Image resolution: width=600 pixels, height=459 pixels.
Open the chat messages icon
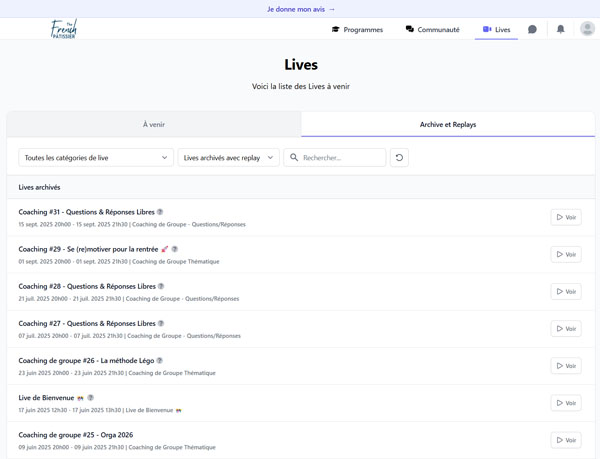coord(532,30)
